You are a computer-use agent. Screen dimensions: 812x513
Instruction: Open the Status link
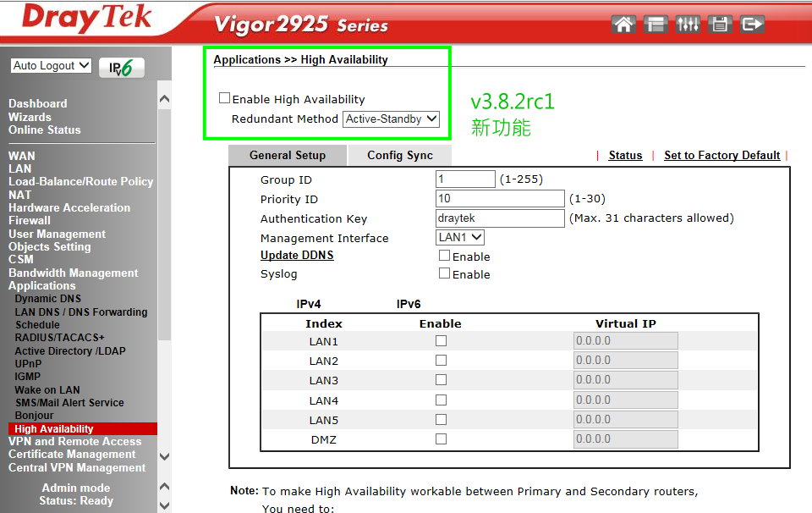click(625, 156)
